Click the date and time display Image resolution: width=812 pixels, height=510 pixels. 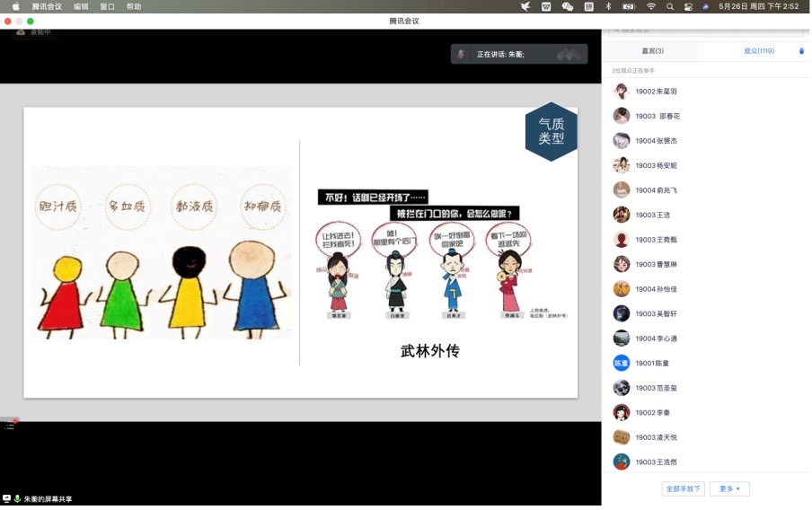759,6
